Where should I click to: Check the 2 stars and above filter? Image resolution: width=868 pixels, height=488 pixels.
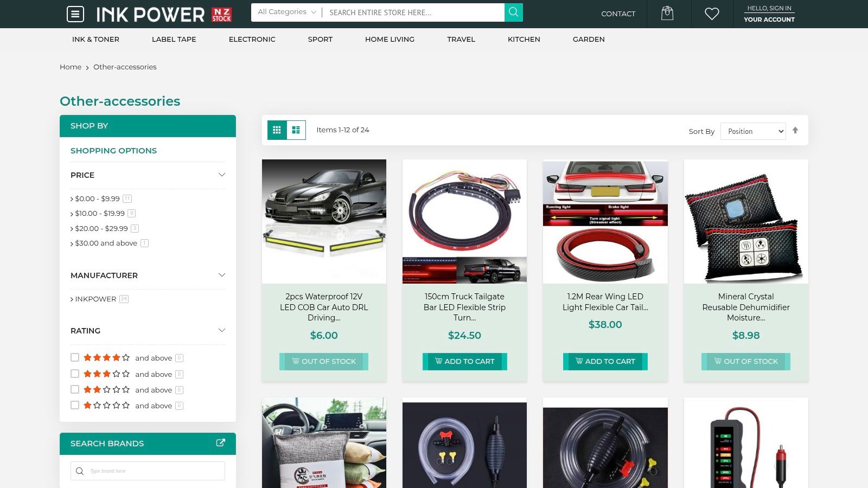pyautogui.click(x=75, y=389)
